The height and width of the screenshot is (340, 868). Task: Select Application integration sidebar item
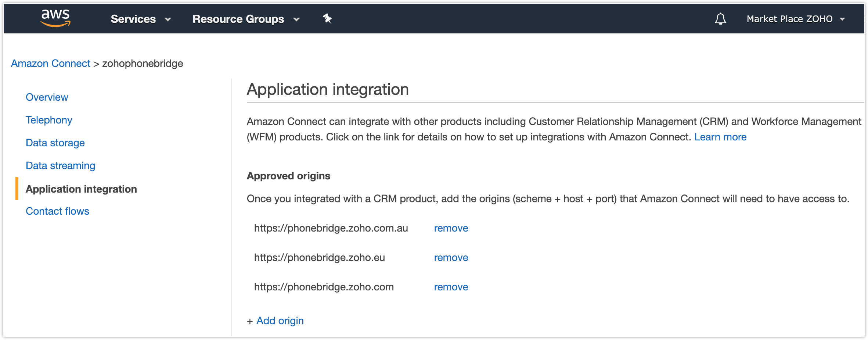point(81,189)
